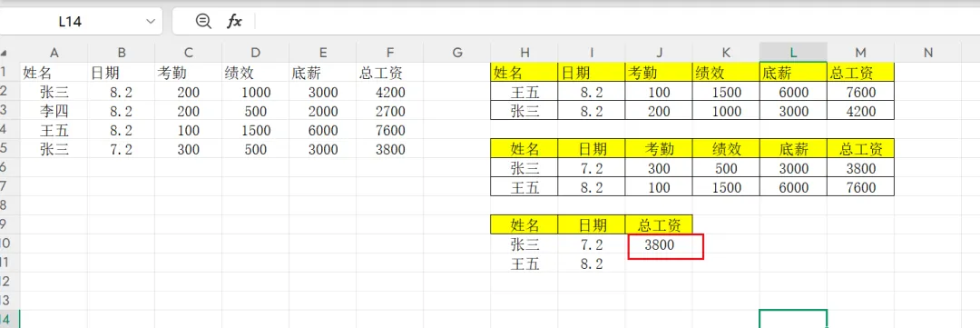Click cell J10 with value 3800
This screenshot has width=980, height=328.
pos(659,244)
